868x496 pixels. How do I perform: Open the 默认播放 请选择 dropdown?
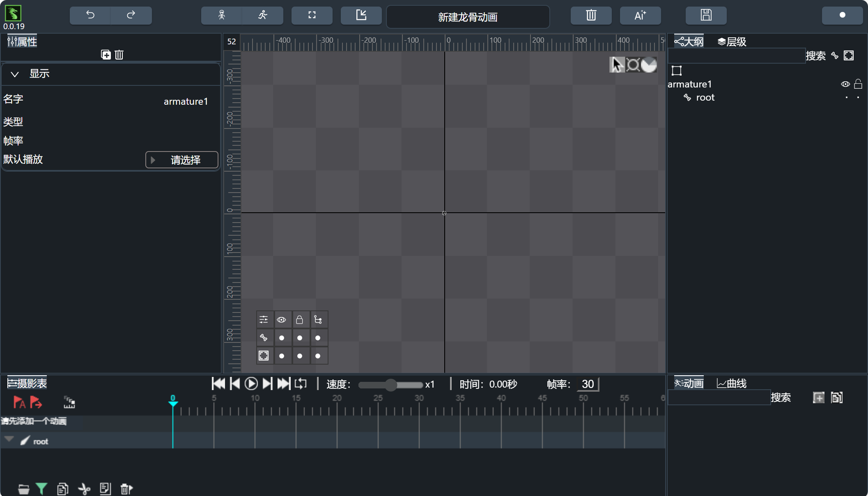181,160
